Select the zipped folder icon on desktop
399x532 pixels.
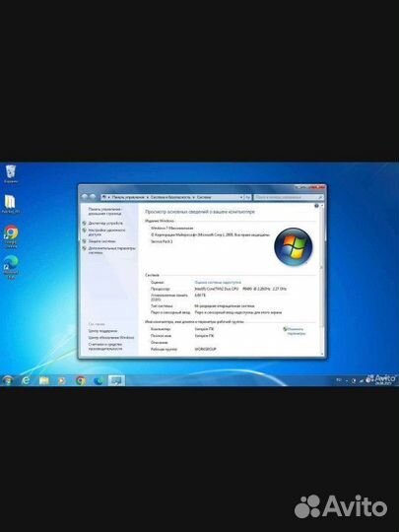[11, 204]
